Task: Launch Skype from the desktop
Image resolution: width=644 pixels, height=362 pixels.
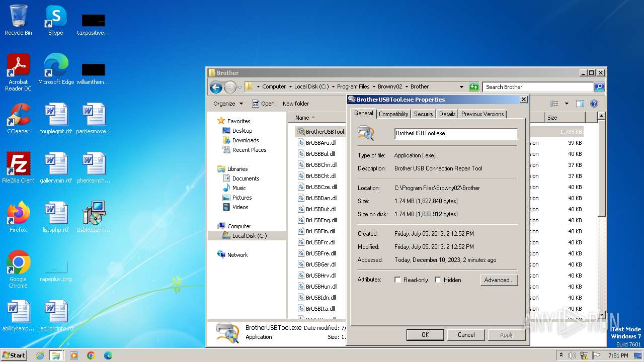Action: tap(55, 20)
